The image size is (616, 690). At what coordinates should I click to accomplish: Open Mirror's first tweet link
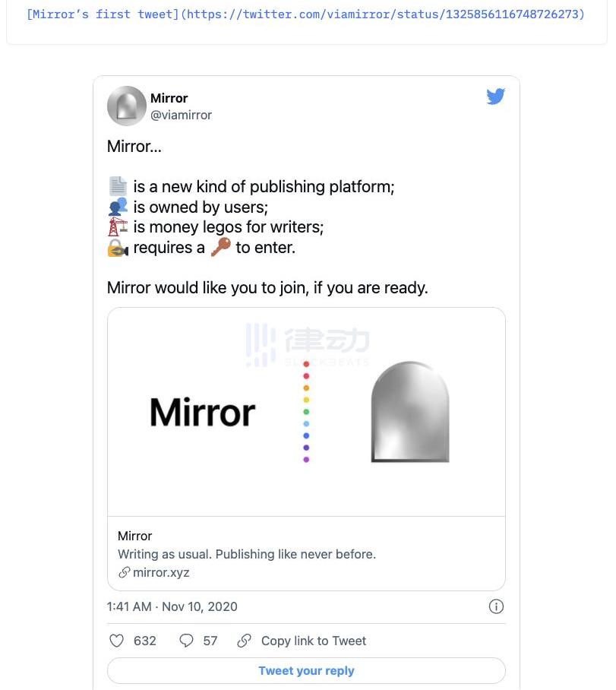coord(305,14)
